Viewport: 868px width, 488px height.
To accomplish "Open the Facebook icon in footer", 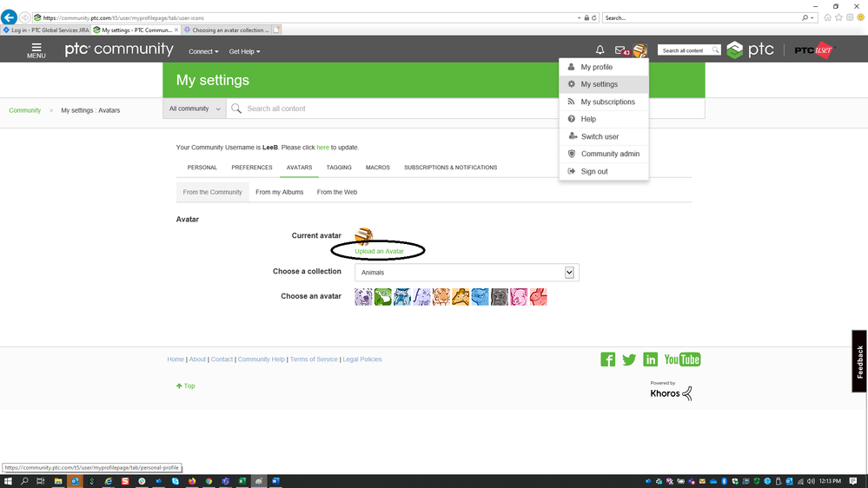I will pos(608,359).
